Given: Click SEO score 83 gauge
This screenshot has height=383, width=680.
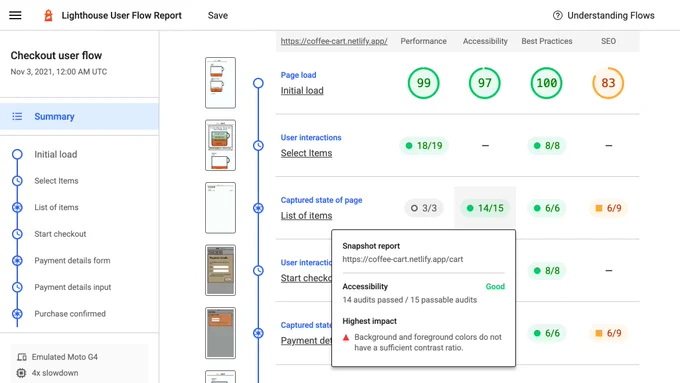Looking at the screenshot, I should click(608, 83).
